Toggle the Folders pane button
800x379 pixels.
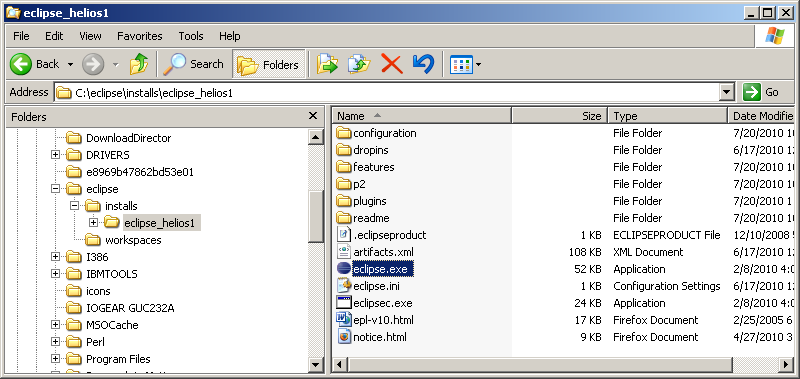pyautogui.click(x=269, y=64)
